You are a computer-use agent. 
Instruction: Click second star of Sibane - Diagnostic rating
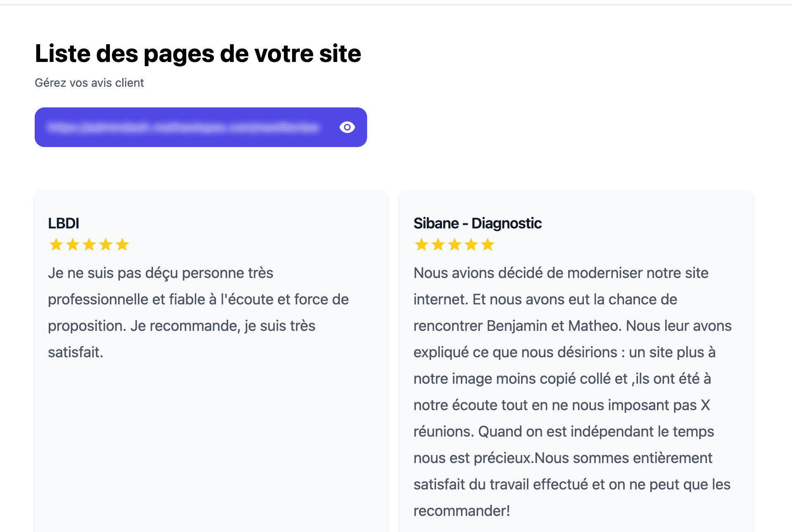click(438, 245)
